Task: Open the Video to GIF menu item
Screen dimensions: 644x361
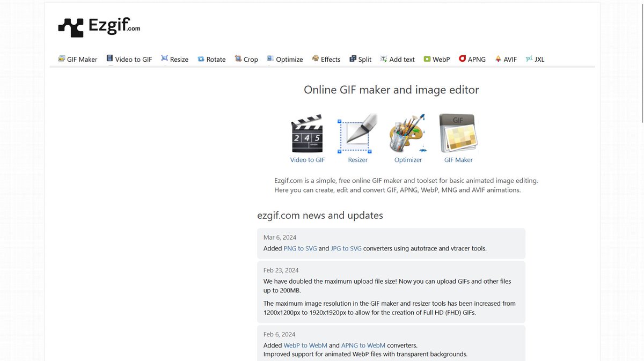Action: [x=129, y=59]
